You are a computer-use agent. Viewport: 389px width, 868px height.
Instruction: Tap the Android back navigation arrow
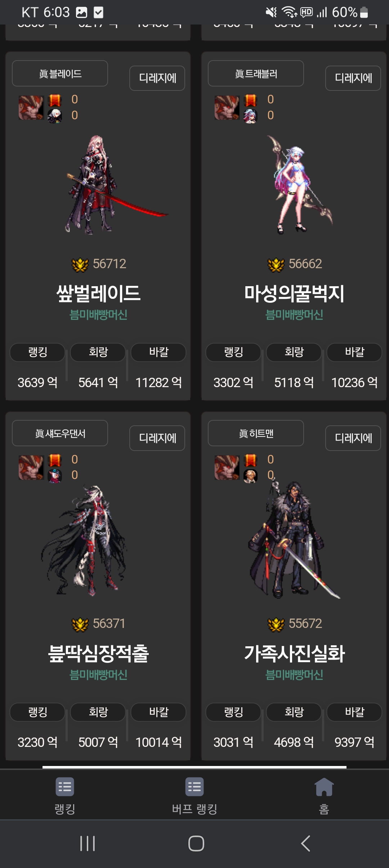(305, 843)
